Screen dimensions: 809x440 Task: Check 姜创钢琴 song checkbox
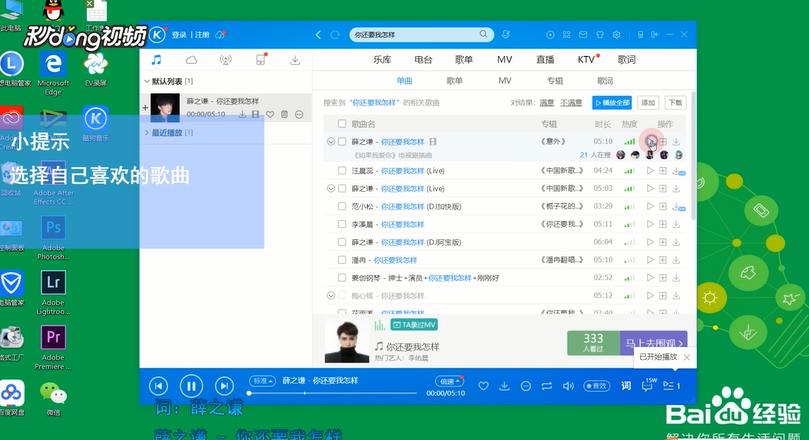(x=342, y=278)
